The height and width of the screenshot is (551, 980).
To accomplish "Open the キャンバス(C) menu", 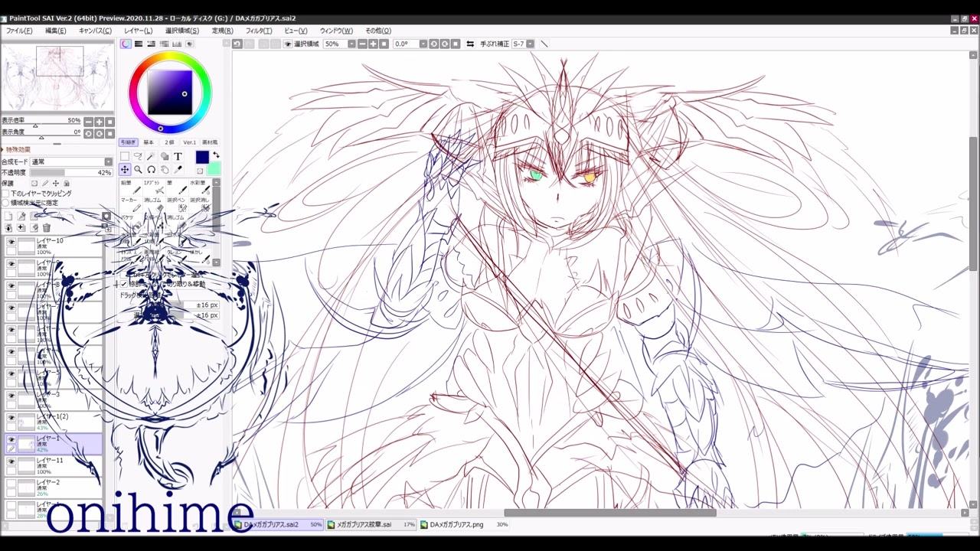I will [x=95, y=31].
